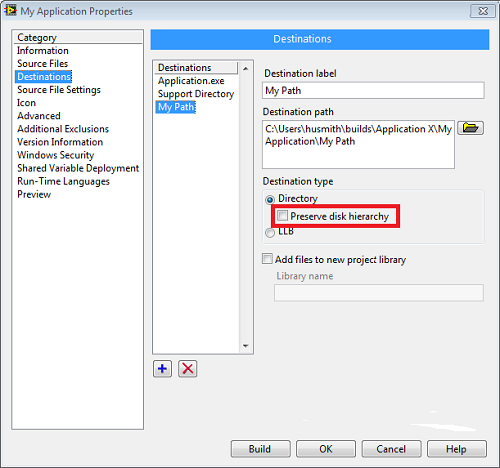Click the LabVIEW icon in title bar
The width and height of the screenshot is (500, 468).
coord(10,10)
